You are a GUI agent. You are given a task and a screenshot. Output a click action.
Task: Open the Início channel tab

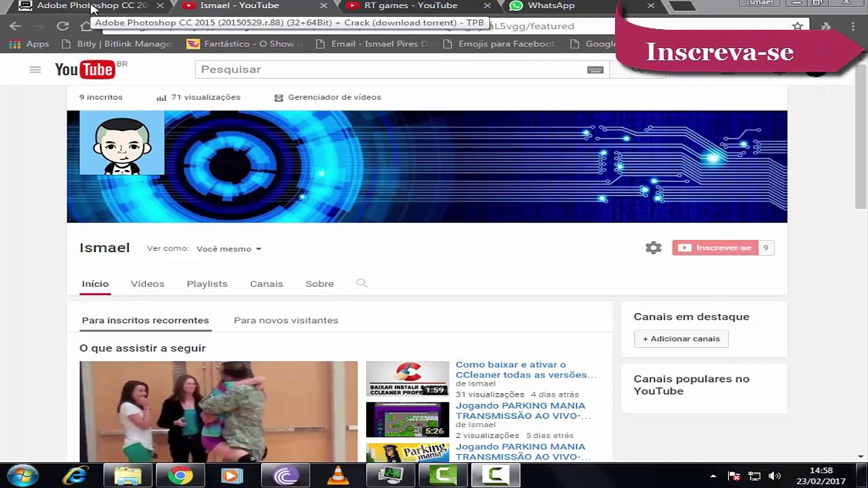(x=95, y=284)
